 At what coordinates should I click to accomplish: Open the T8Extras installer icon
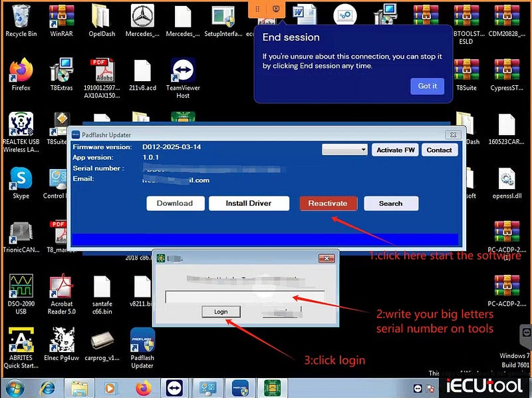pyautogui.click(x=61, y=74)
